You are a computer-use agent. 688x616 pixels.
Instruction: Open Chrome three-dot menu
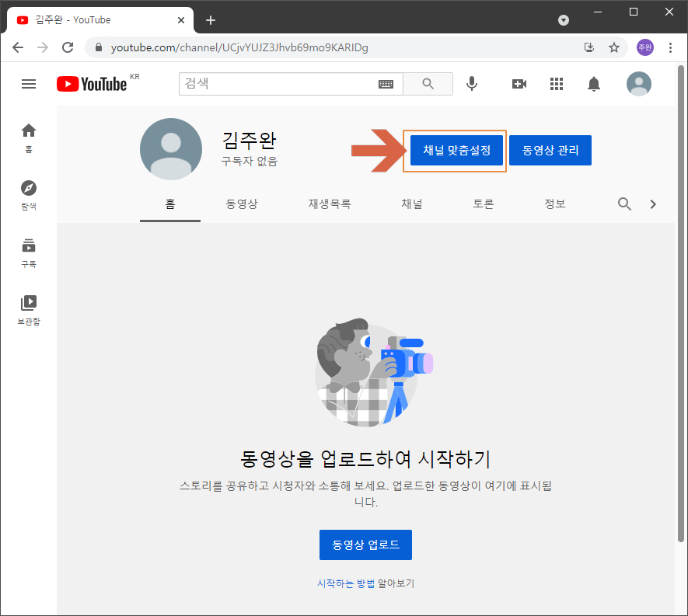point(670,47)
